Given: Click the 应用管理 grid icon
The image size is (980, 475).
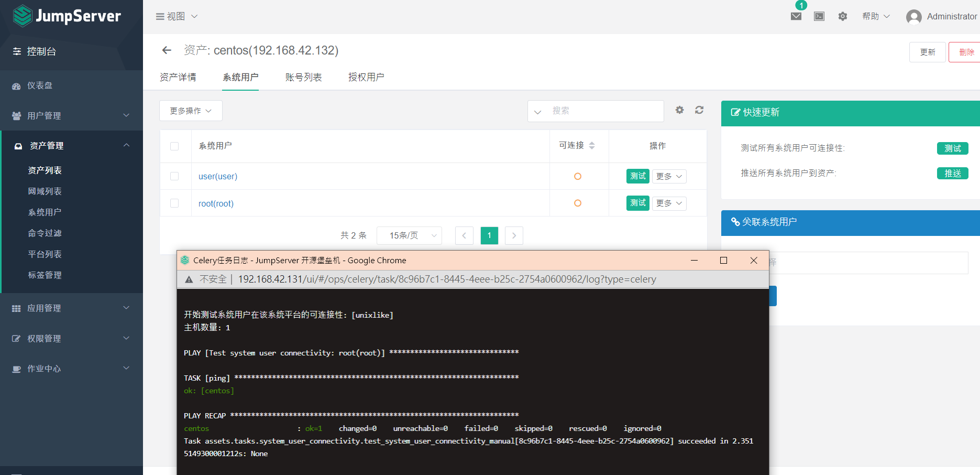Looking at the screenshot, I should (16, 309).
